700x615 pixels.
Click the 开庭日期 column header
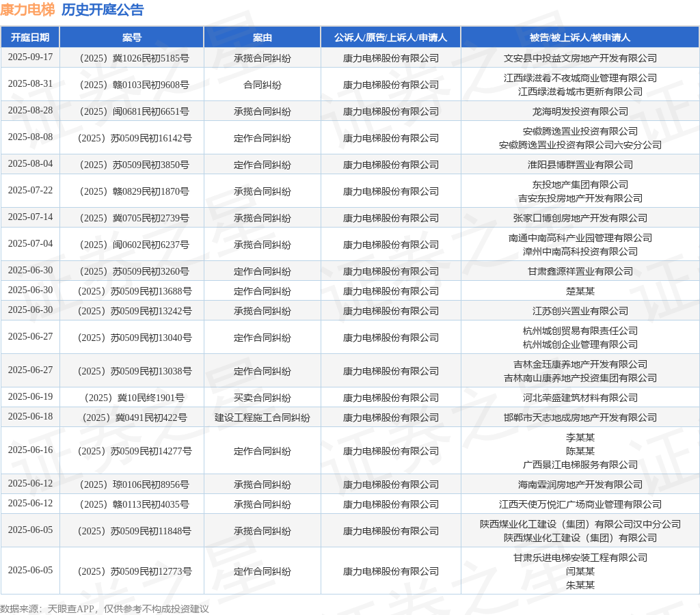pyautogui.click(x=30, y=38)
